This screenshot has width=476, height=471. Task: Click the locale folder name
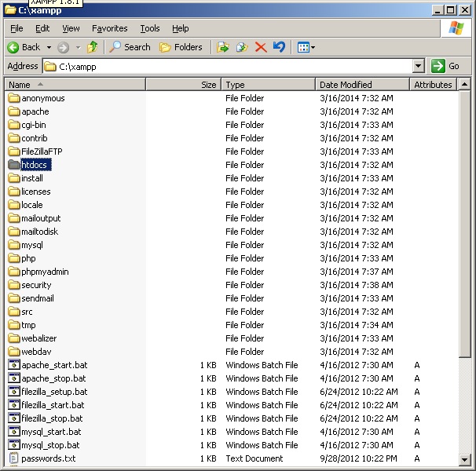click(32, 205)
